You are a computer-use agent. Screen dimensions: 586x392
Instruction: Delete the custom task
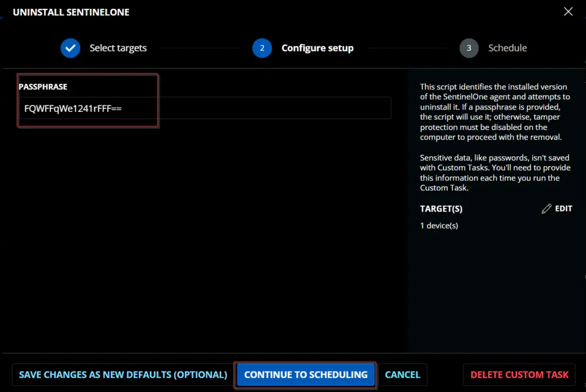[x=519, y=374]
